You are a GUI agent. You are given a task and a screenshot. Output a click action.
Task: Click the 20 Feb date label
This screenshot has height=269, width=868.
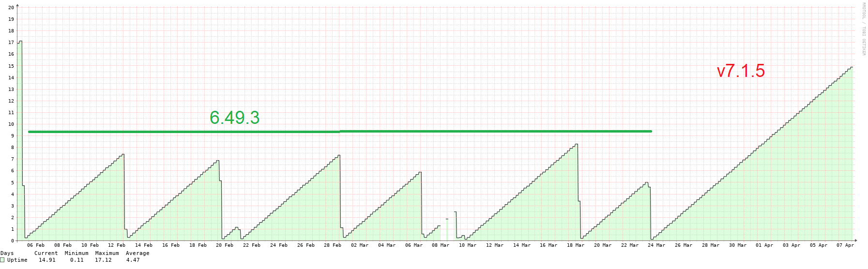(225, 245)
